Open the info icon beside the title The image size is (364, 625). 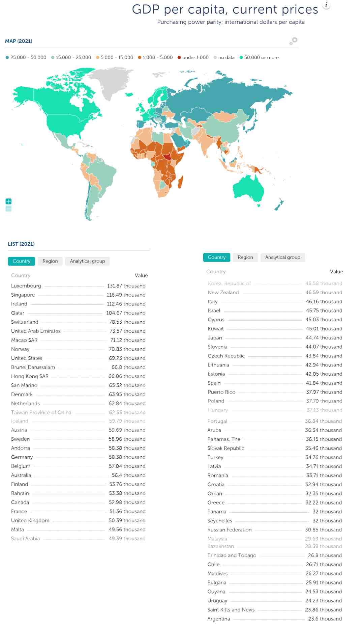(x=326, y=5)
